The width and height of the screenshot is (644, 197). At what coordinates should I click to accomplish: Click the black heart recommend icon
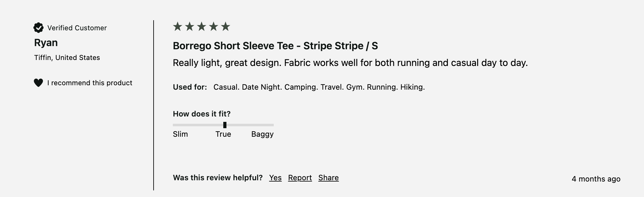(x=38, y=83)
